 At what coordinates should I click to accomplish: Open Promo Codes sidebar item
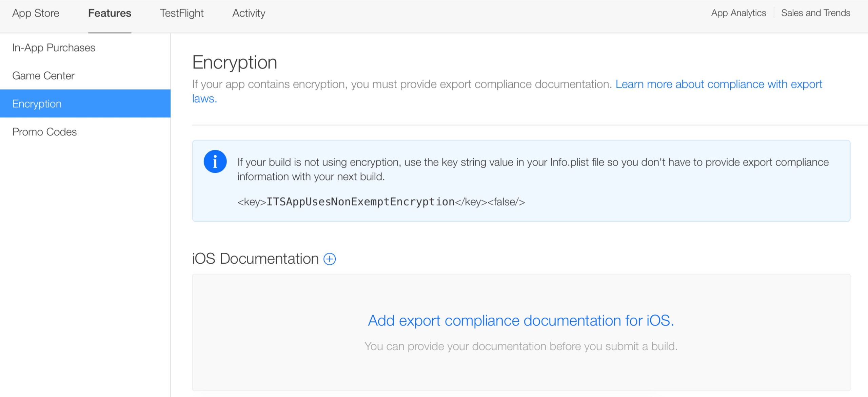point(44,132)
